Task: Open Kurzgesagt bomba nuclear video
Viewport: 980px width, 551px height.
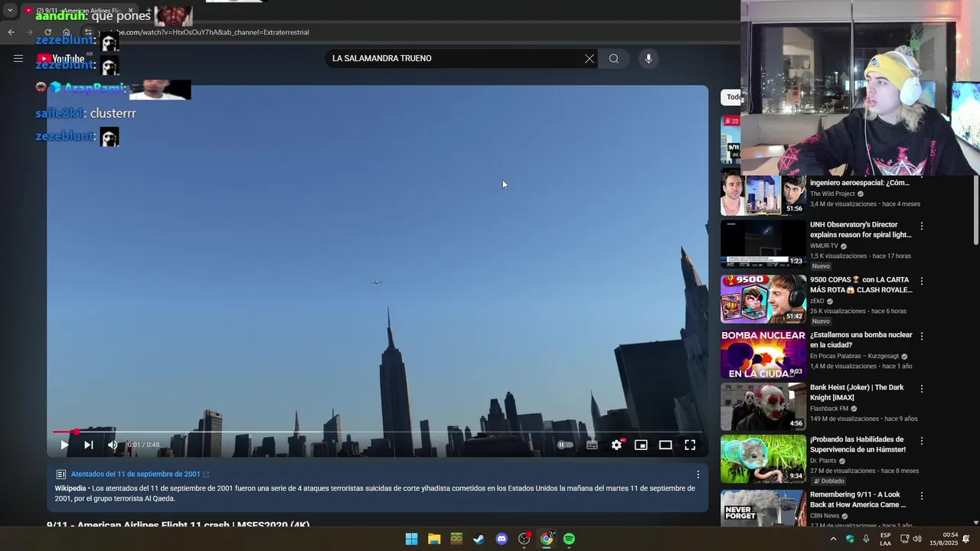Action: 861,340
